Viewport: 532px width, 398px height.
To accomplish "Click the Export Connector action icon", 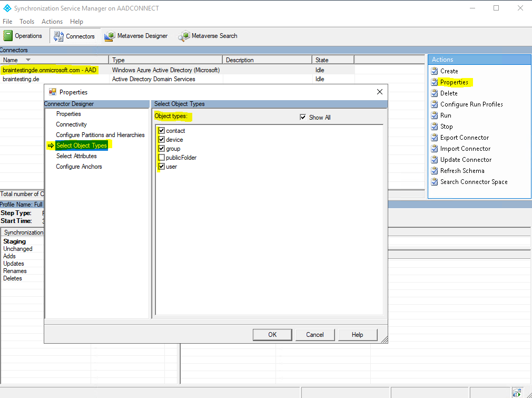I will point(435,138).
